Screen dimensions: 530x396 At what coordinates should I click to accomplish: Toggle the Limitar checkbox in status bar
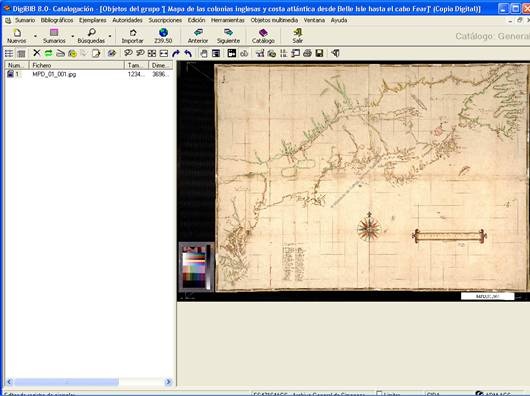coord(379,393)
